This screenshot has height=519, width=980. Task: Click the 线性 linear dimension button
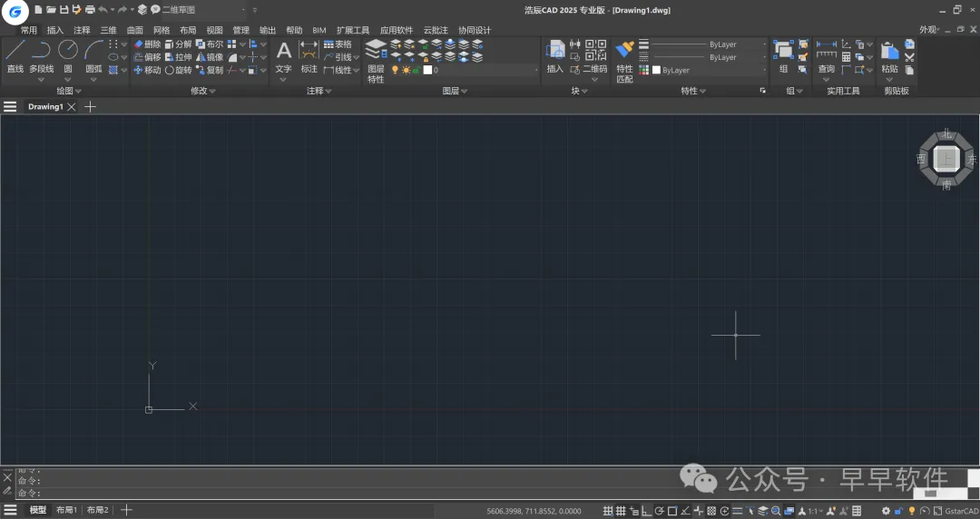point(341,70)
